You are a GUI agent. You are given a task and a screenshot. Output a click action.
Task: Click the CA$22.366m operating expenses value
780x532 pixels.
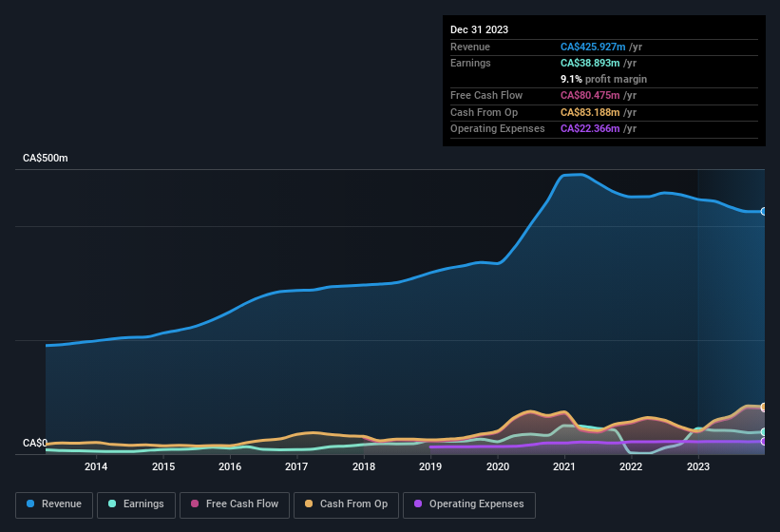point(590,129)
